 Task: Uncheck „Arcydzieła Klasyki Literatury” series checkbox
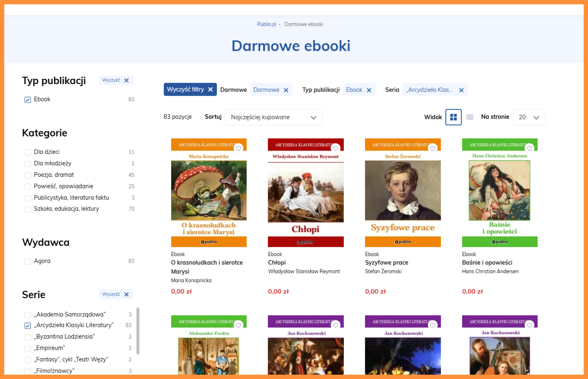click(x=28, y=326)
